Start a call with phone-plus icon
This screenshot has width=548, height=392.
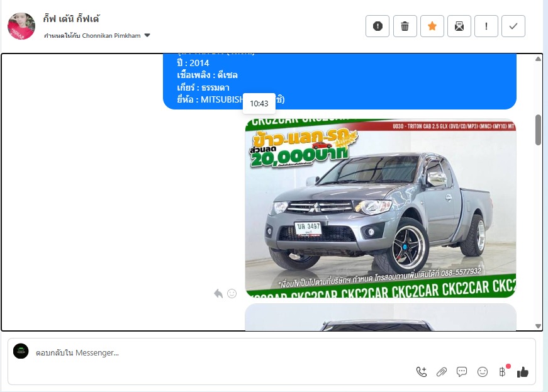pos(422,372)
